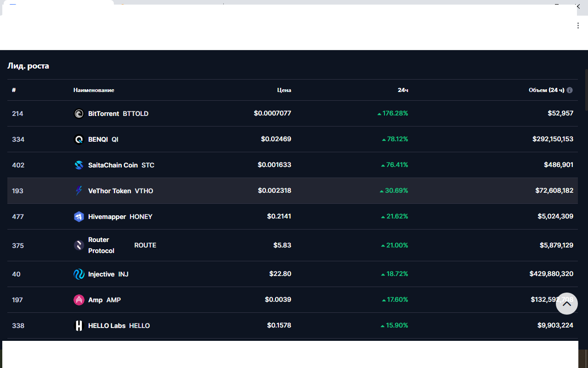Sort by the 24ч column header
Viewport: 588px width, 368px height.
[403, 90]
